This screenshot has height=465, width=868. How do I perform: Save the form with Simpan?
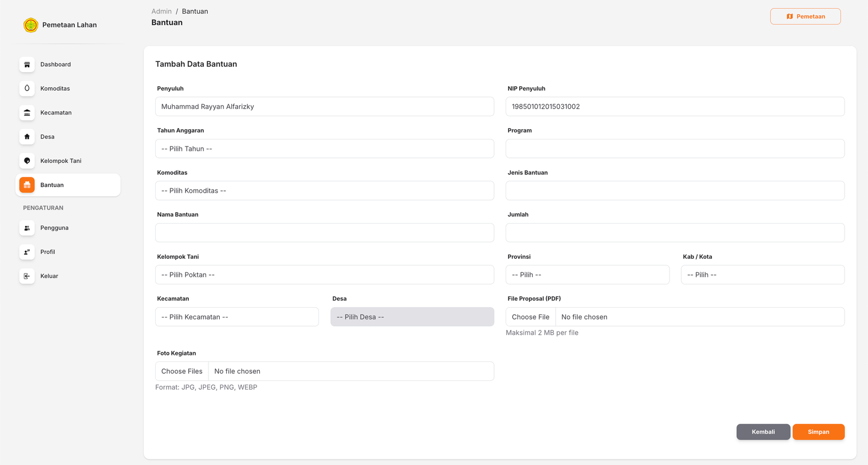click(x=819, y=432)
